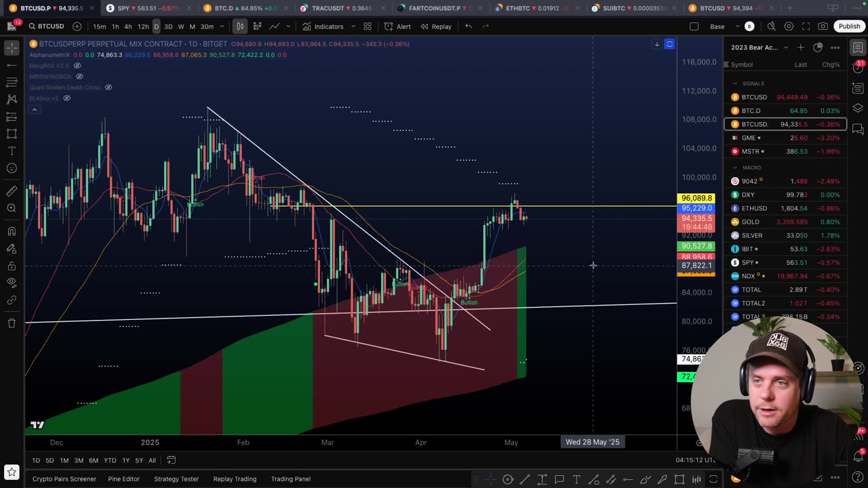Toggle visibility of BangBOX V2.0 indicator
The height and width of the screenshot is (488, 868).
coord(77,66)
